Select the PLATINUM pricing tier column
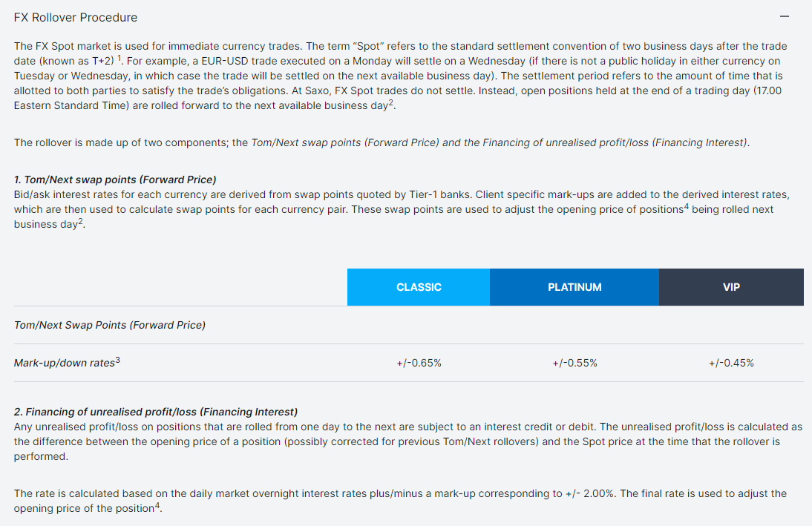 coord(574,287)
